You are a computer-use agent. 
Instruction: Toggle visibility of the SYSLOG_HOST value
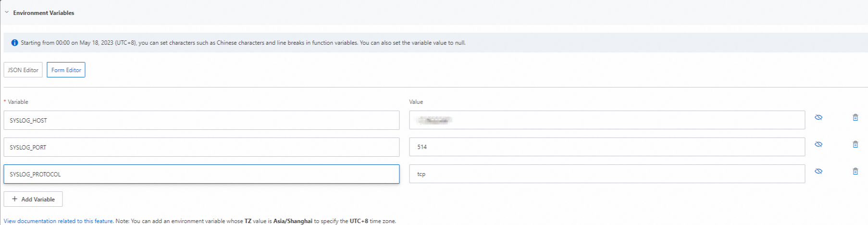818,117
